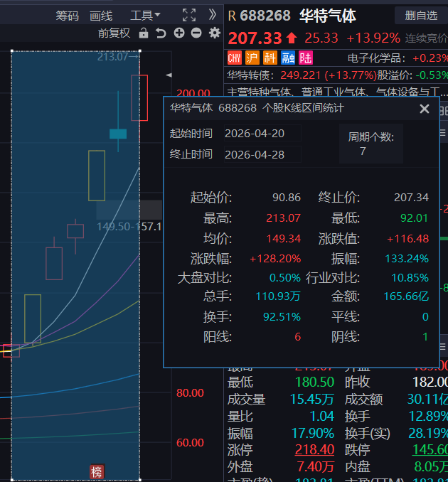Click the 行业对比 value 10.85%
Image resolution: width=448 pixels, height=482 pixels.
(410, 278)
